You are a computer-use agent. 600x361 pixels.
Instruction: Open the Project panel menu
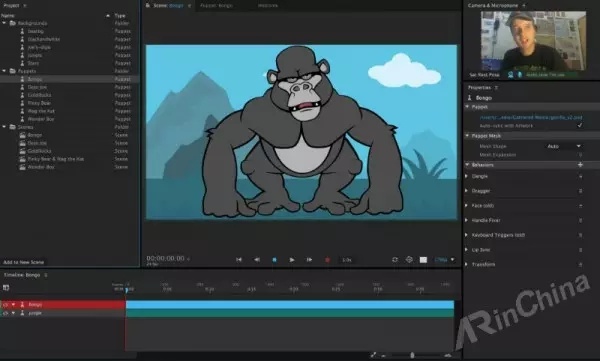tap(25, 5)
